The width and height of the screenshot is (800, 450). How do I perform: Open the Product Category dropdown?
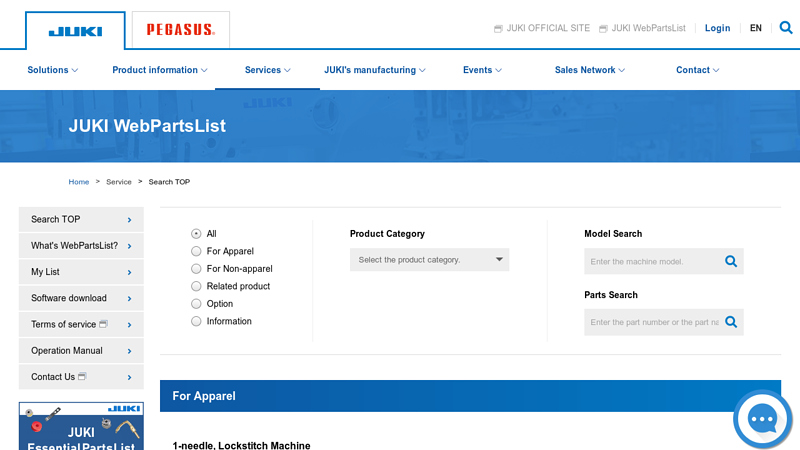click(x=429, y=260)
